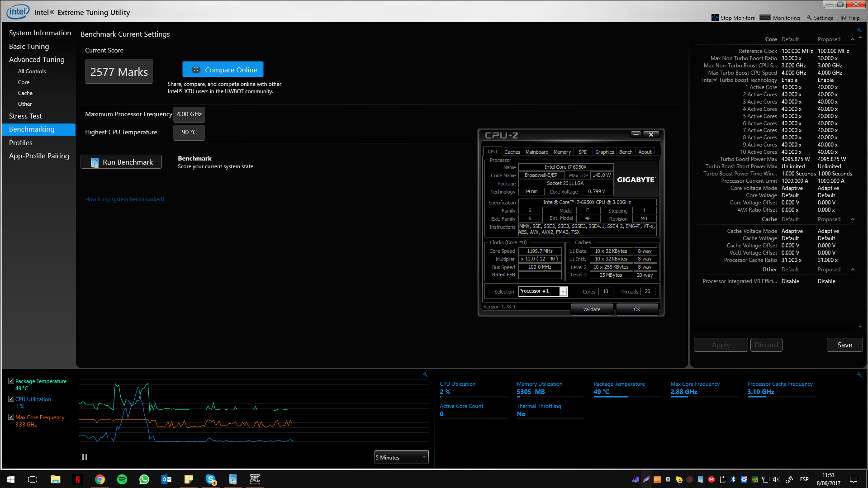
Task: Open App-Profile Pairing in sidebar
Action: coord(39,156)
